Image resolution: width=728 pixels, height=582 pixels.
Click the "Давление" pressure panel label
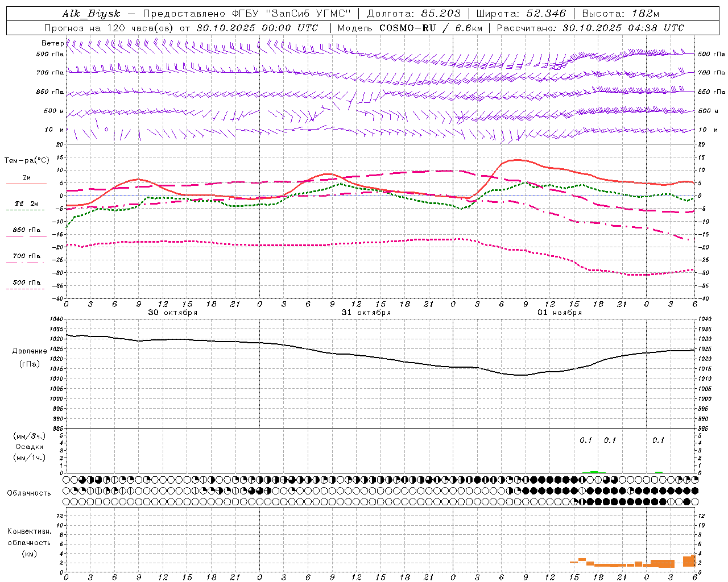(30, 351)
